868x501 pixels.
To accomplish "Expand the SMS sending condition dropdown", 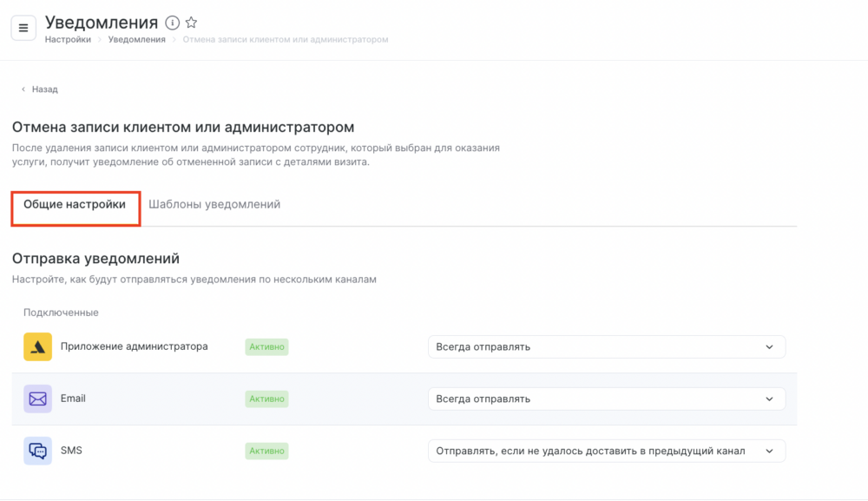I will [x=606, y=452].
